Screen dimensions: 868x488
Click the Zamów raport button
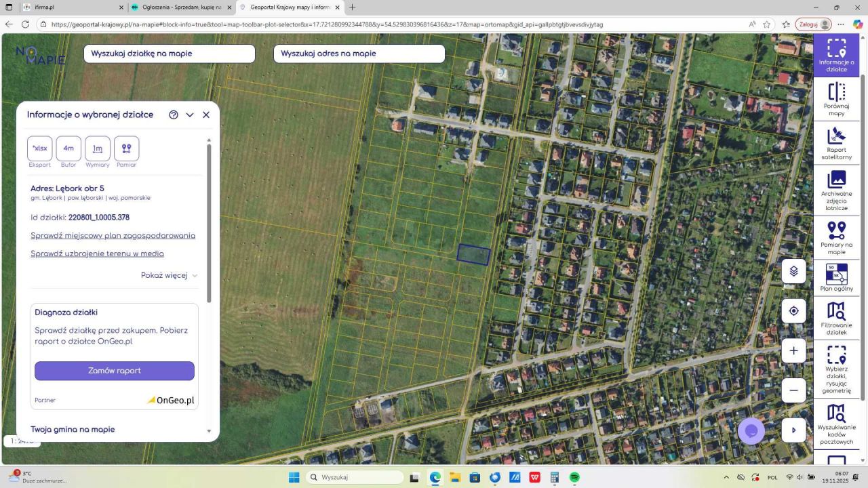[115, 371]
